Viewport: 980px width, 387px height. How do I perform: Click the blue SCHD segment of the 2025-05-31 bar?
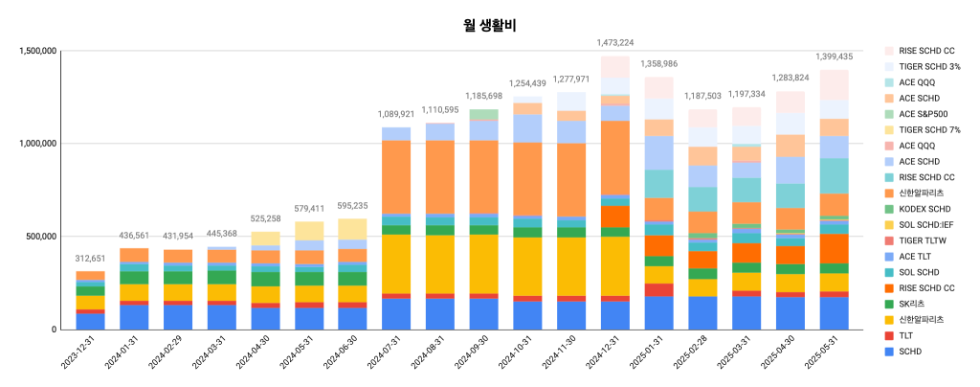835,313
